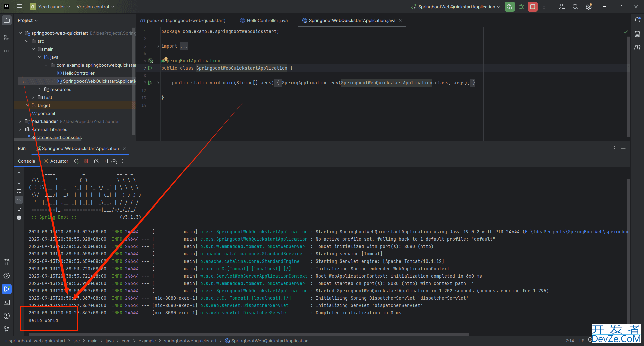
Task: Click the LF line separator indicator
Action: [x=582, y=341]
